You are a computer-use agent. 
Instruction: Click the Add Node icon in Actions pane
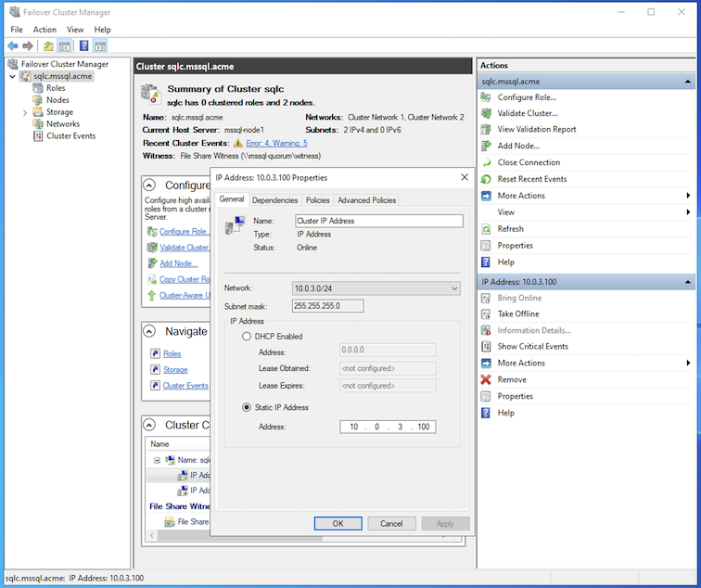486,146
